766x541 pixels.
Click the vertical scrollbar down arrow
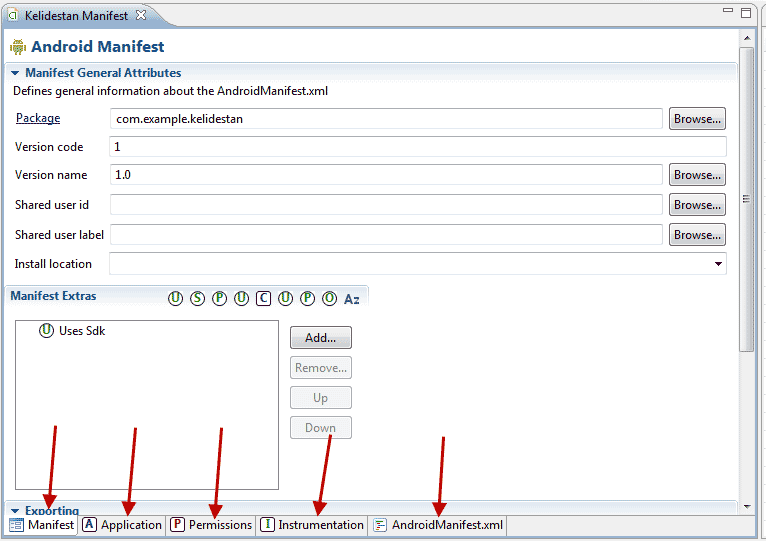click(747, 506)
